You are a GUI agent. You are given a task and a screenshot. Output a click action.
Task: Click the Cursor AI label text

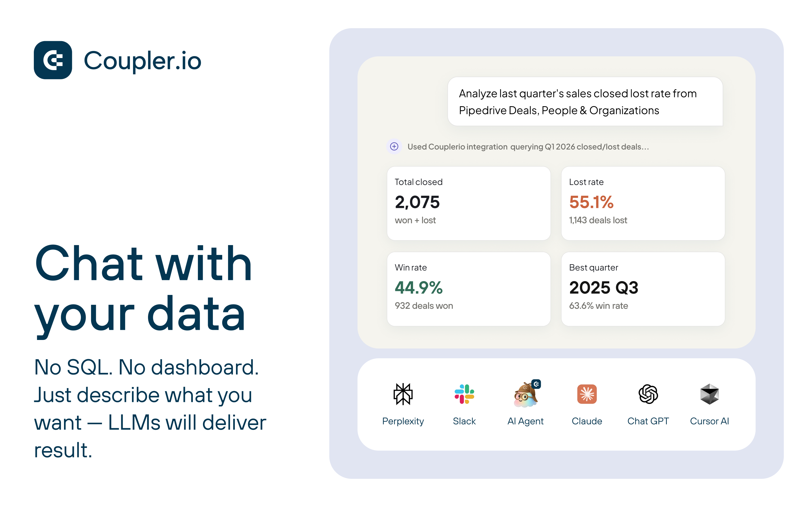pos(709,421)
